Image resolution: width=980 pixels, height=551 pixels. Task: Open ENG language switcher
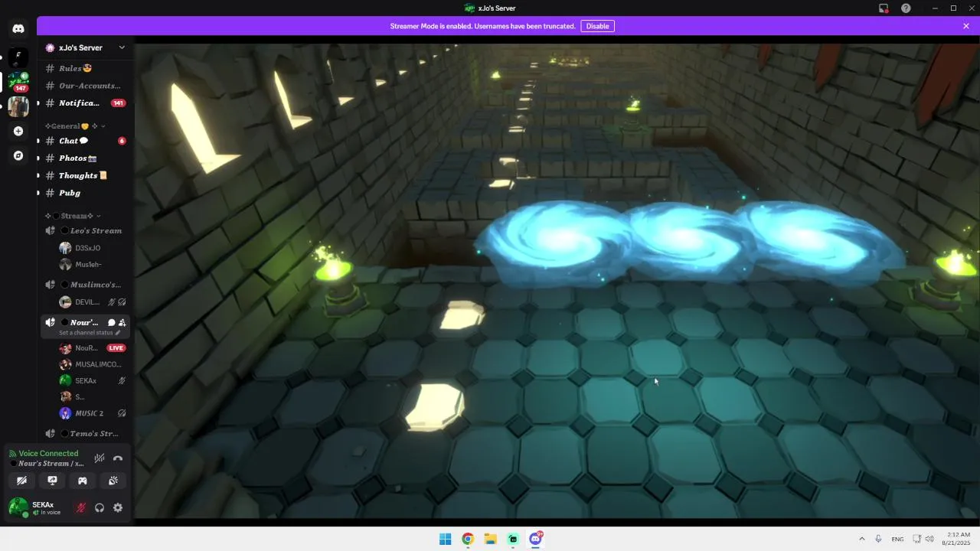click(x=897, y=539)
